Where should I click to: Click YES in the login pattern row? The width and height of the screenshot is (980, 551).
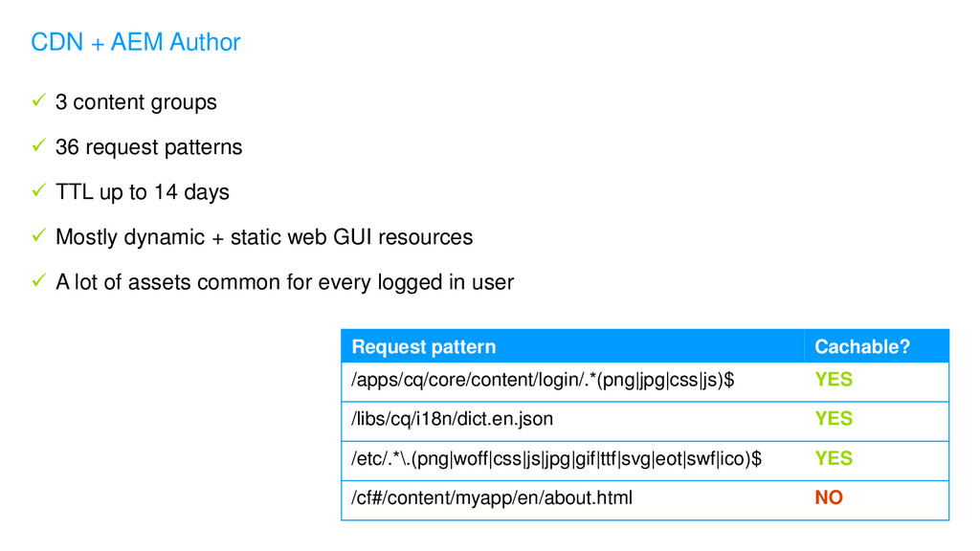pyautogui.click(x=834, y=379)
